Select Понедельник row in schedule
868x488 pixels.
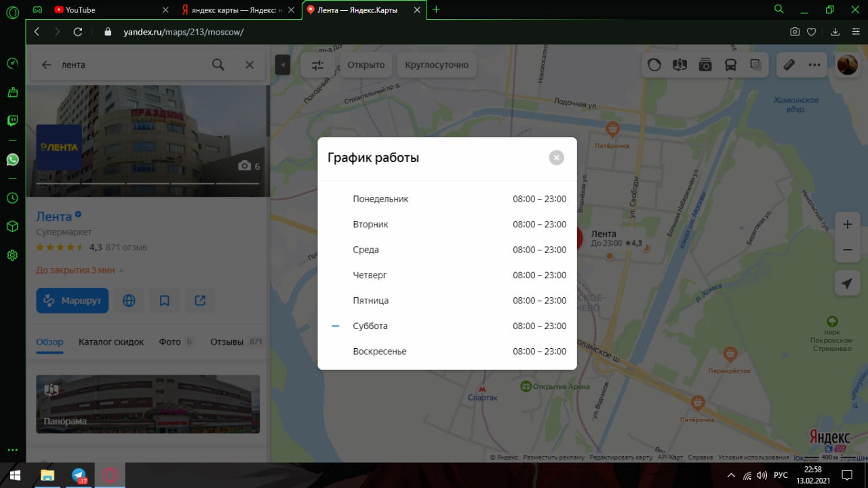coord(448,199)
